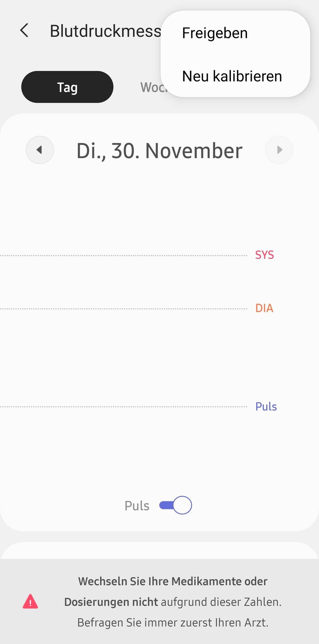This screenshot has height=644, width=319.
Task: Show next day with right arrow
Action: pyautogui.click(x=279, y=150)
